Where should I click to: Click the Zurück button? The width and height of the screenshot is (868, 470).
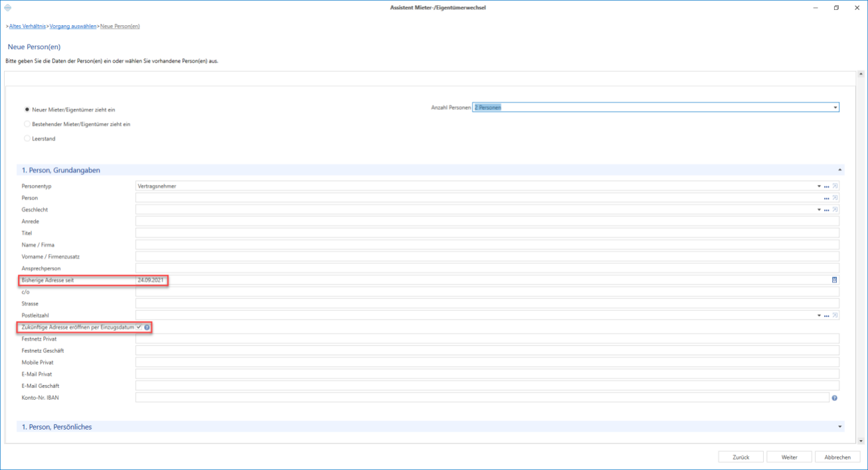click(x=741, y=457)
